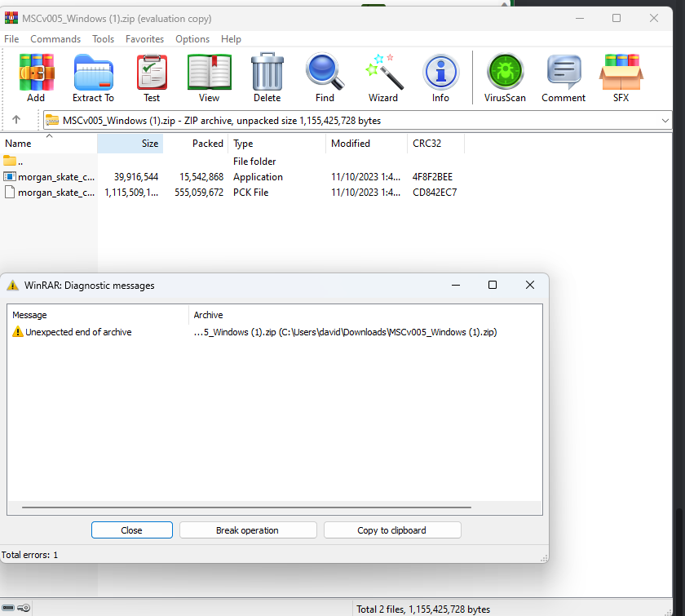This screenshot has height=616, width=685.
Task: Click Copy to clipboard button
Action: pyautogui.click(x=392, y=530)
